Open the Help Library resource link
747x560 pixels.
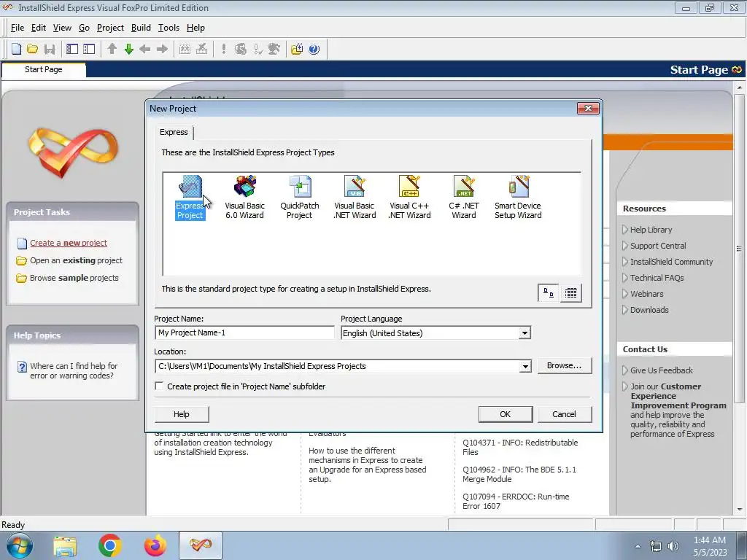tap(651, 230)
